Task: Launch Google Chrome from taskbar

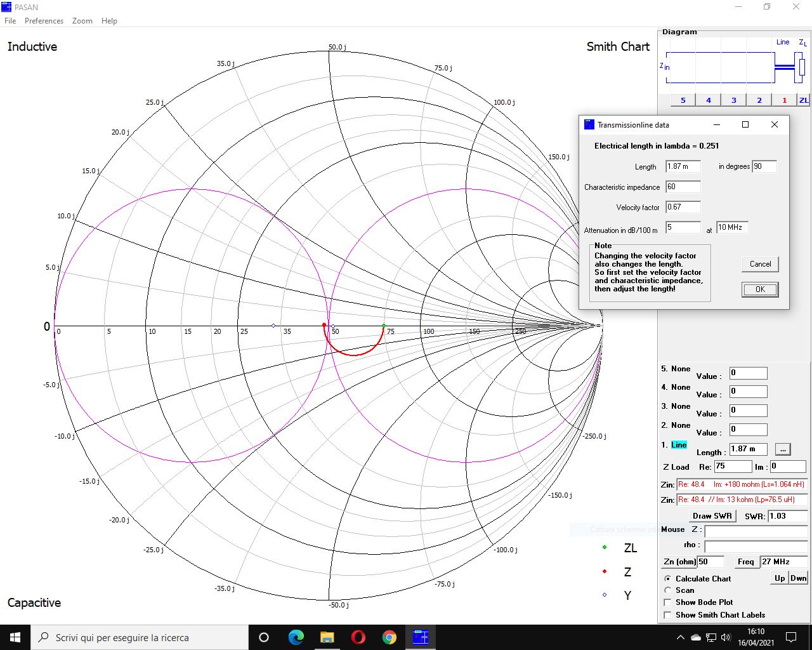Action: [x=389, y=637]
